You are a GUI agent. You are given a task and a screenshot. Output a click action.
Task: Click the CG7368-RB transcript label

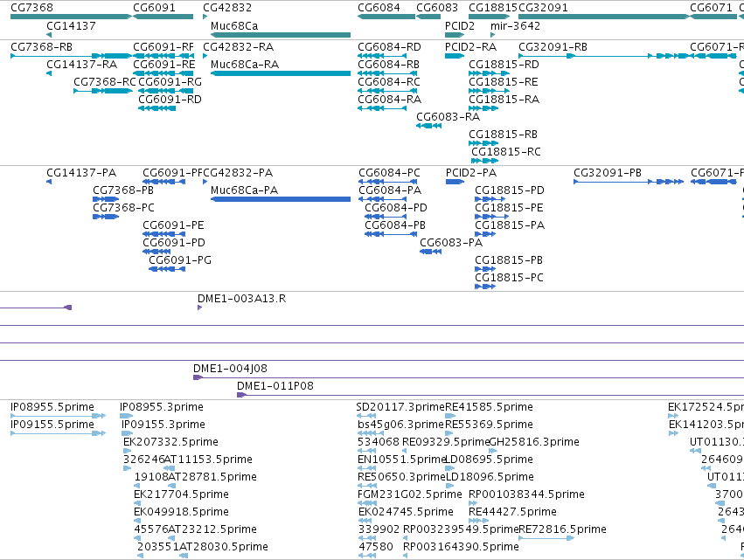(x=41, y=47)
